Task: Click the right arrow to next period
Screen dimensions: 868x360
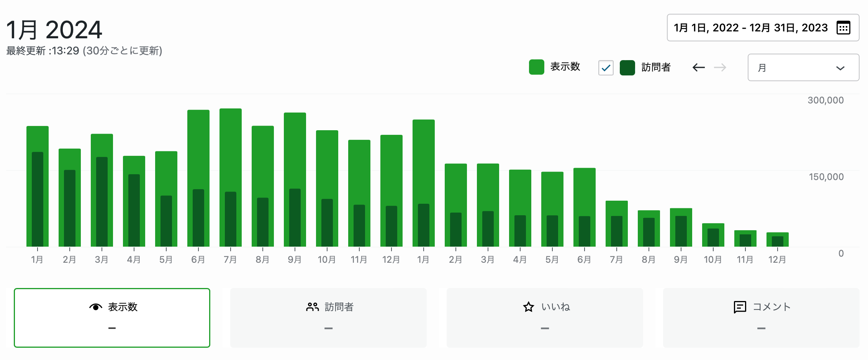Action: 720,68
